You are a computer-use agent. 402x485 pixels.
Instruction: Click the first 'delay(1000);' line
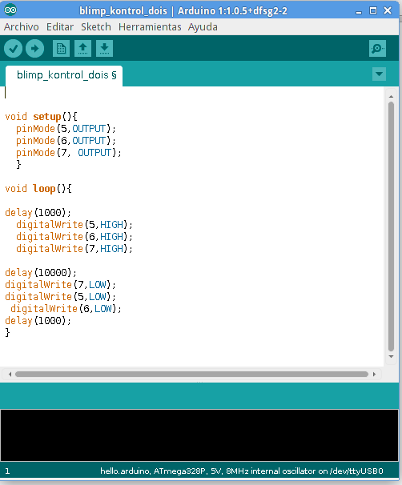pyautogui.click(x=38, y=213)
